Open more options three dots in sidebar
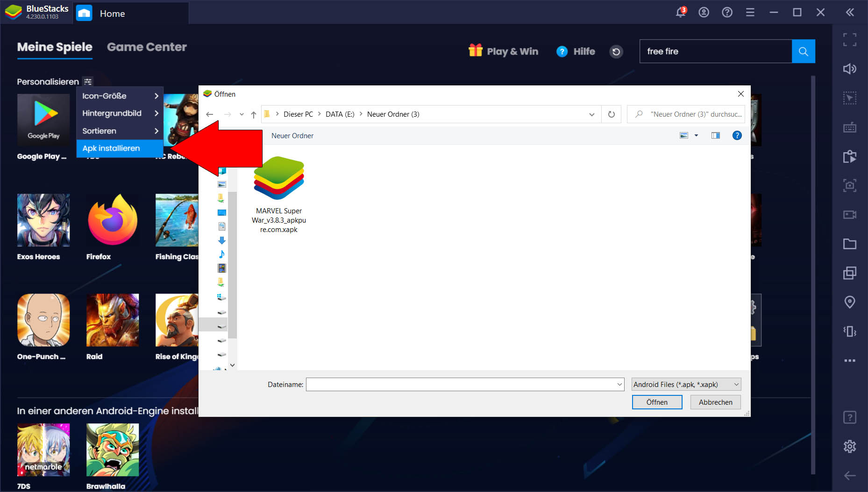 [x=850, y=360]
